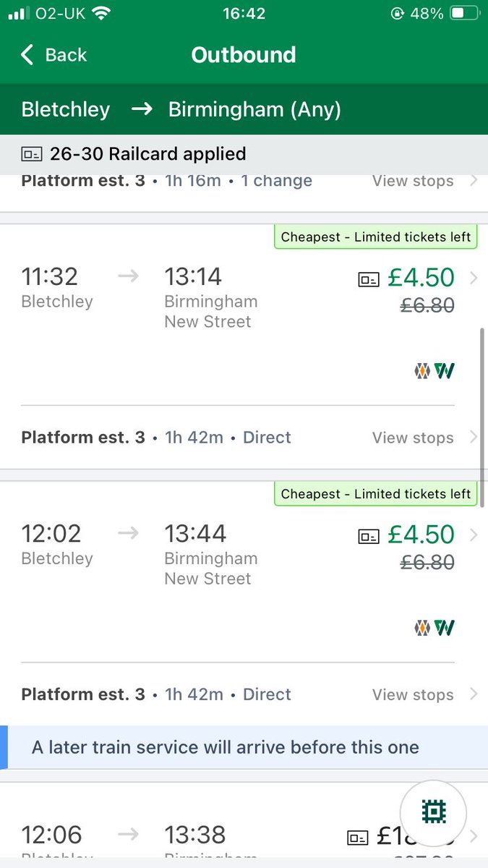Tap Bletchley to Birmingham route header

[x=181, y=109]
